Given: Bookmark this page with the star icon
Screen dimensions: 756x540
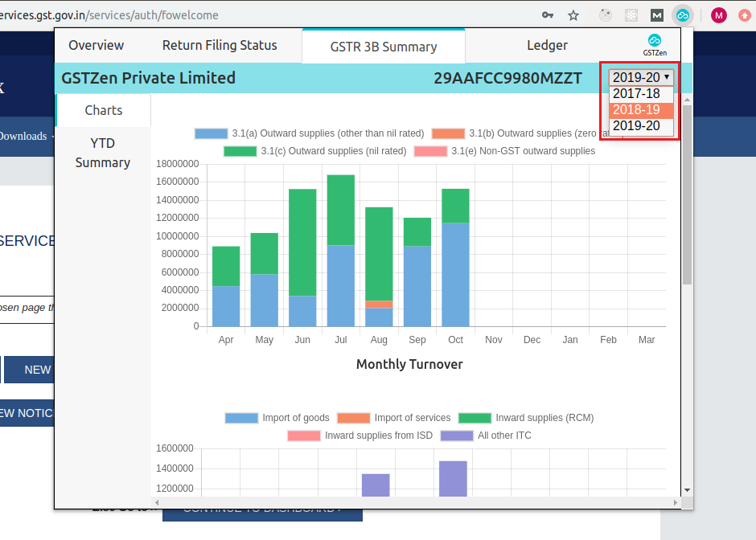Looking at the screenshot, I should (x=573, y=15).
